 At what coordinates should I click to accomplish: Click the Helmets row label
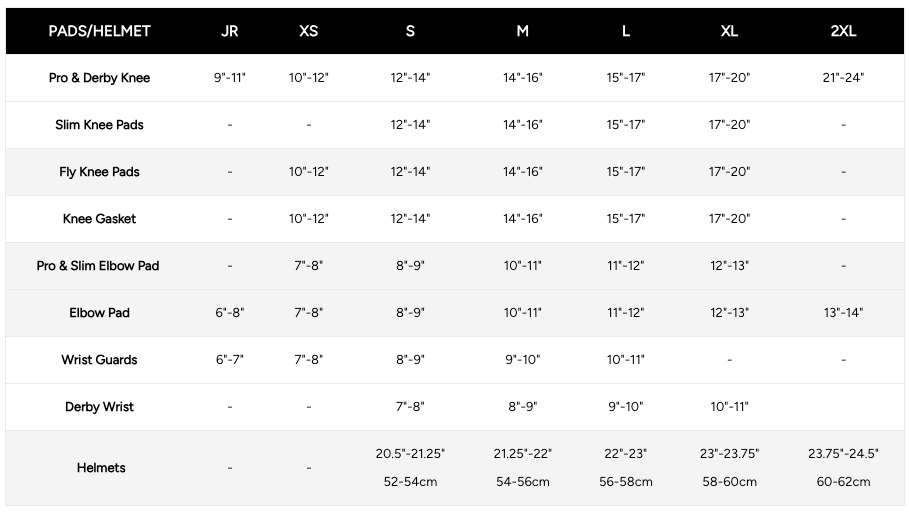point(101,468)
